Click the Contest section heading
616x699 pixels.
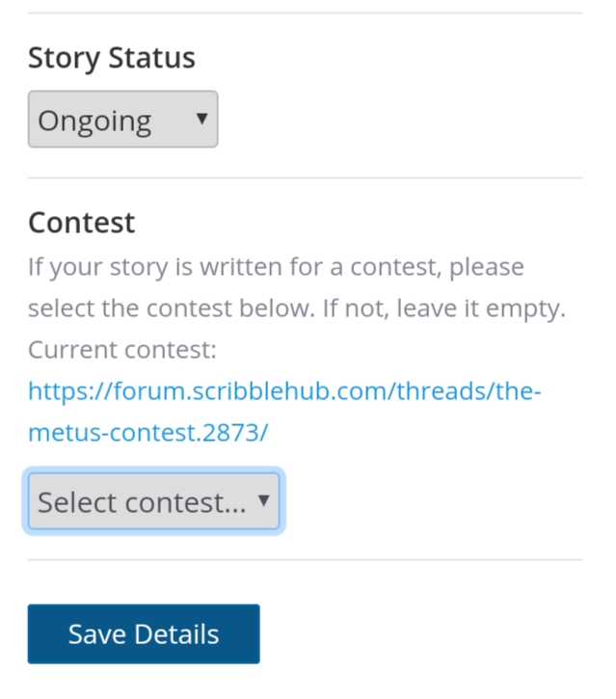click(x=82, y=223)
